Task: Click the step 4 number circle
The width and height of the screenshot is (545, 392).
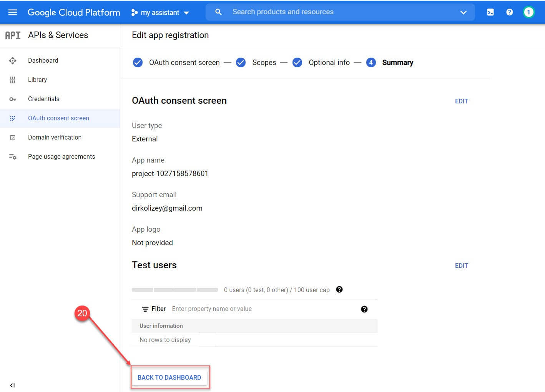Action: [371, 62]
